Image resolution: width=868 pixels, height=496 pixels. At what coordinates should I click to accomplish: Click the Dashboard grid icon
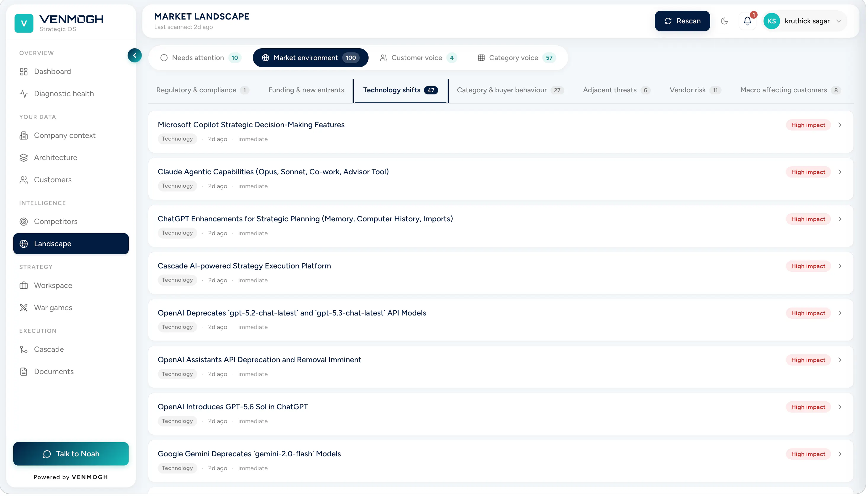[23, 72]
